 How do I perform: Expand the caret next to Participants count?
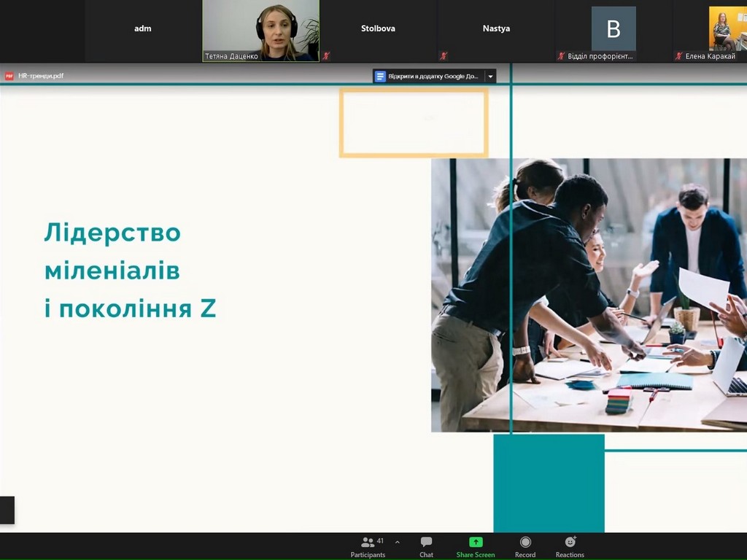(x=397, y=542)
